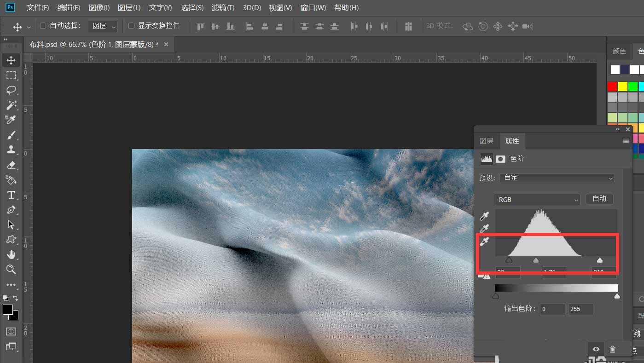Sample gray point with middle eyedropper
This screenshot has width=644, height=363.
484,229
